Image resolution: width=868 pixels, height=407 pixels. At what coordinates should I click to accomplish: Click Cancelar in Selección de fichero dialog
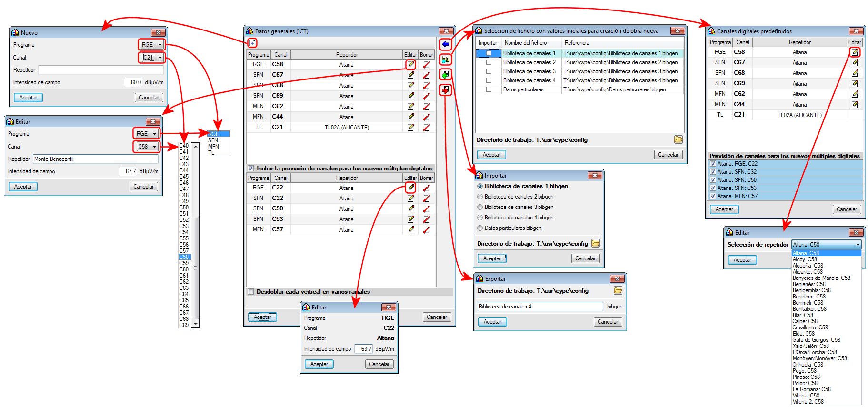[x=668, y=155]
